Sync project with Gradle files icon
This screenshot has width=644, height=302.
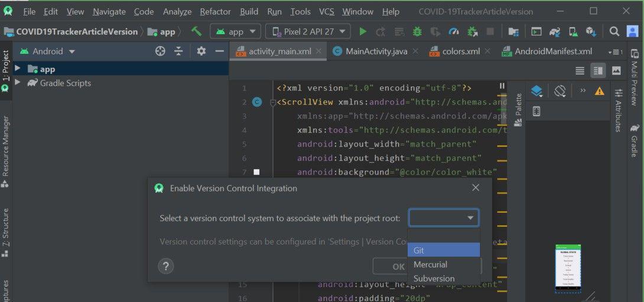coord(555,32)
